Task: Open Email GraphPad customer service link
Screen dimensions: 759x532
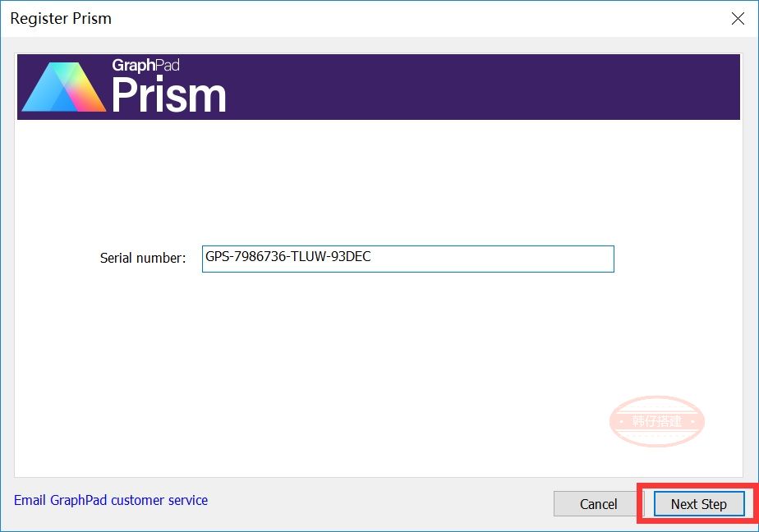Action: [x=111, y=500]
